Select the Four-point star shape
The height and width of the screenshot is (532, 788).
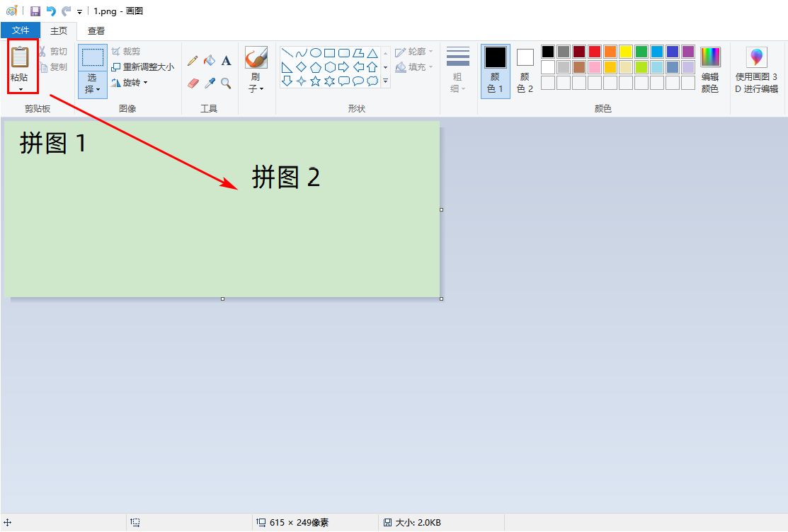pos(301,81)
